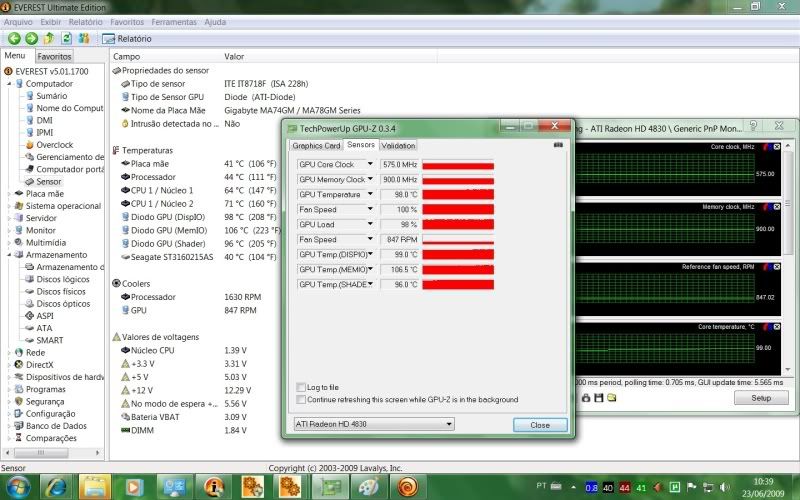Screen dimensions: 800x500
Task: Close the Core temperature graph
Action: click(777, 327)
